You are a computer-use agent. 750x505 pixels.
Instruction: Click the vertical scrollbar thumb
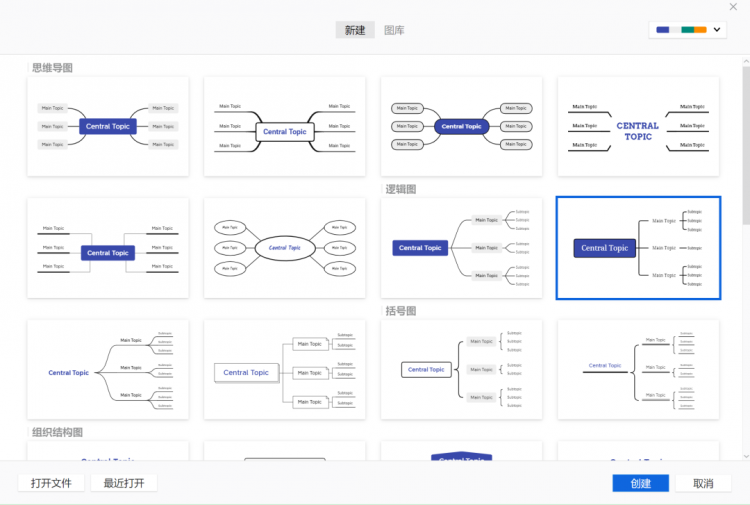click(x=746, y=145)
